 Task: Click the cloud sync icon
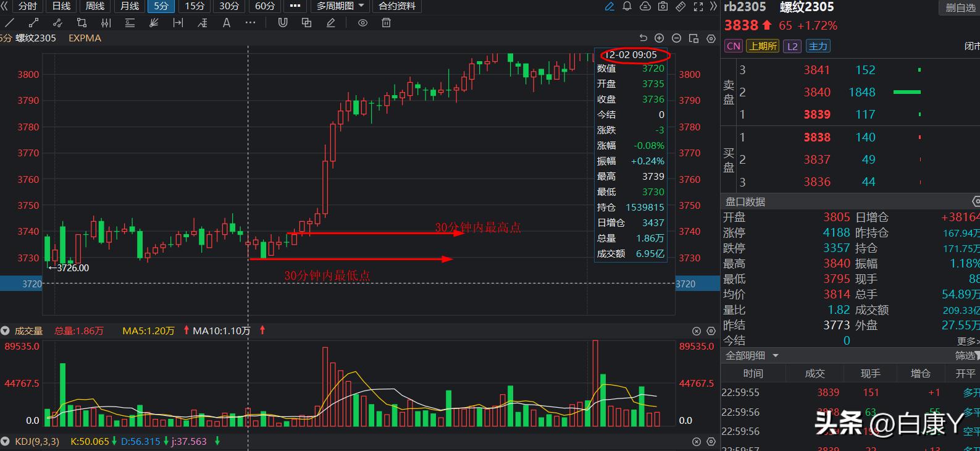645,6
